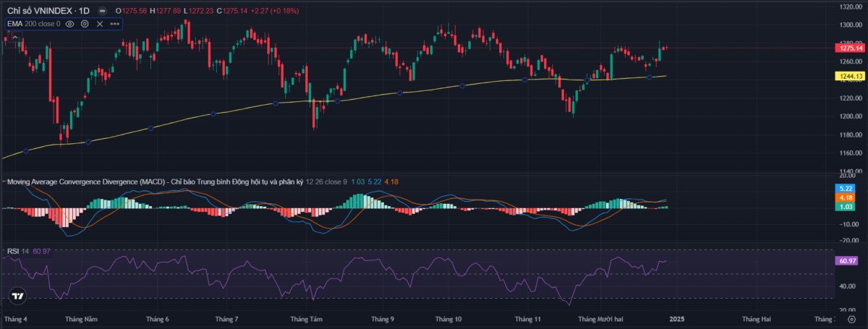
Task: Click the RSI 14 indicator label
Action: tap(17, 251)
